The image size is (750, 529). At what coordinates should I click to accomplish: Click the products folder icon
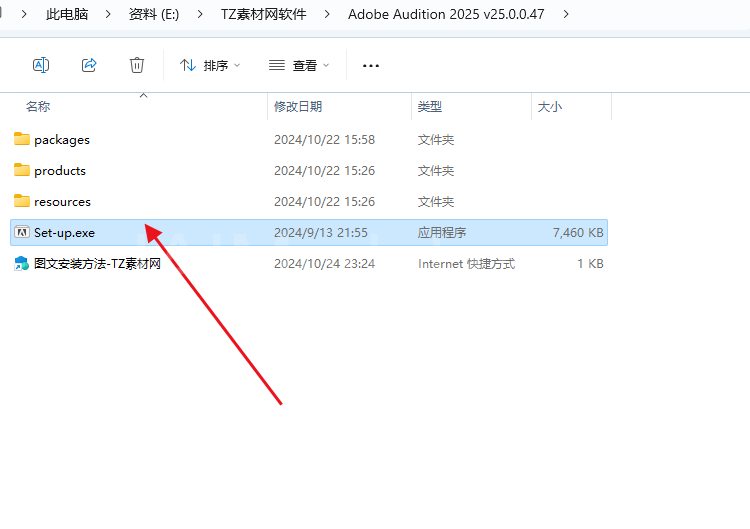click(22, 170)
